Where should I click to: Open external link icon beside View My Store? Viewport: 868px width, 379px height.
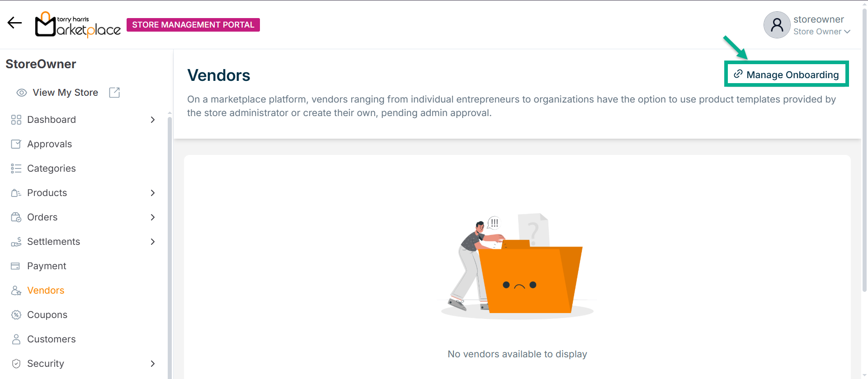coord(114,93)
